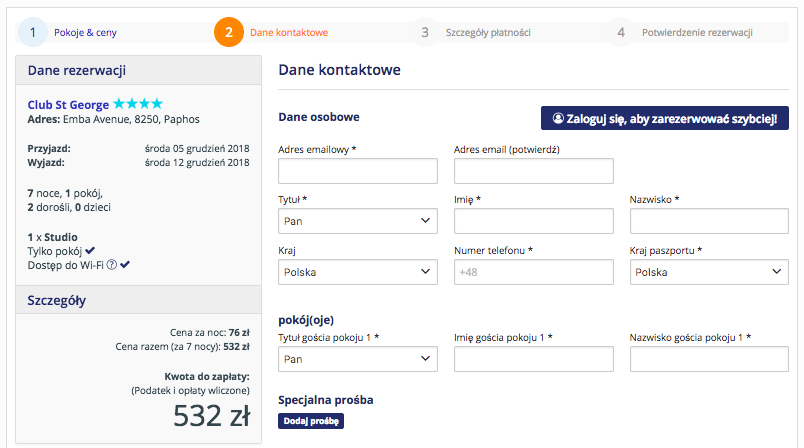Select the Dane kontaktowe step tab

[x=289, y=32]
